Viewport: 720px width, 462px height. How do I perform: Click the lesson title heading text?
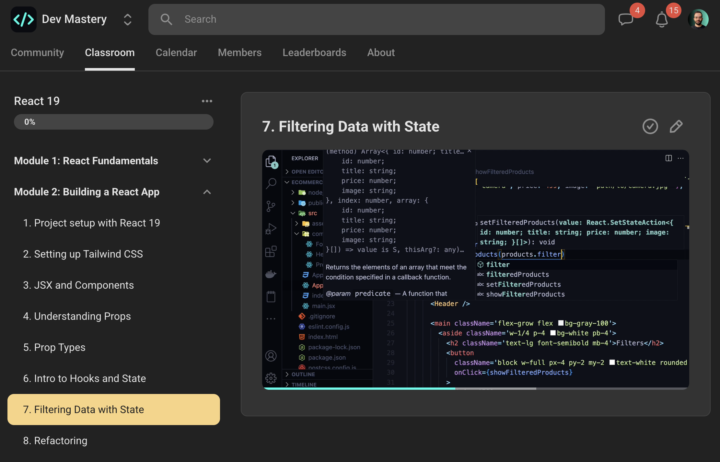pyautogui.click(x=351, y=126)
